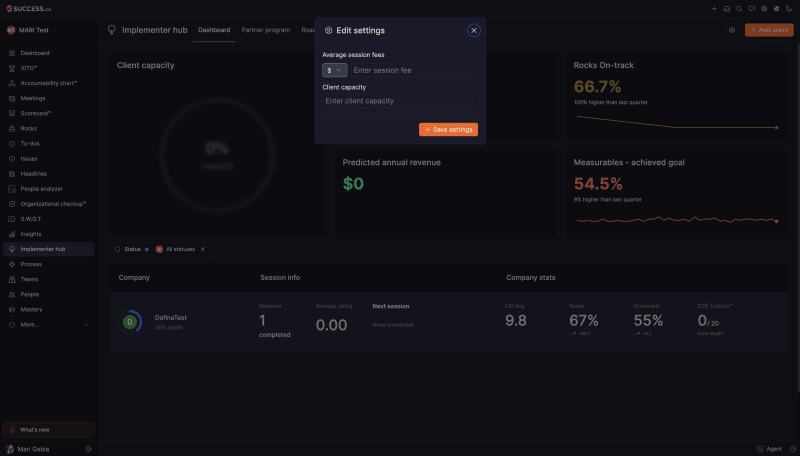Open People analyzer in the sidebar
Image resolution: width=800 pixels, height=456 pixels.
(48, 189)
